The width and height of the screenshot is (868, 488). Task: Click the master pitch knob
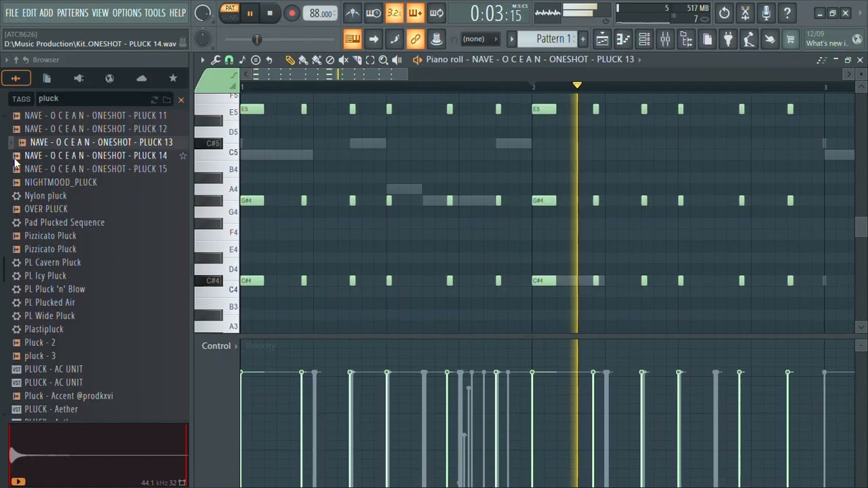tap(202, 39)
